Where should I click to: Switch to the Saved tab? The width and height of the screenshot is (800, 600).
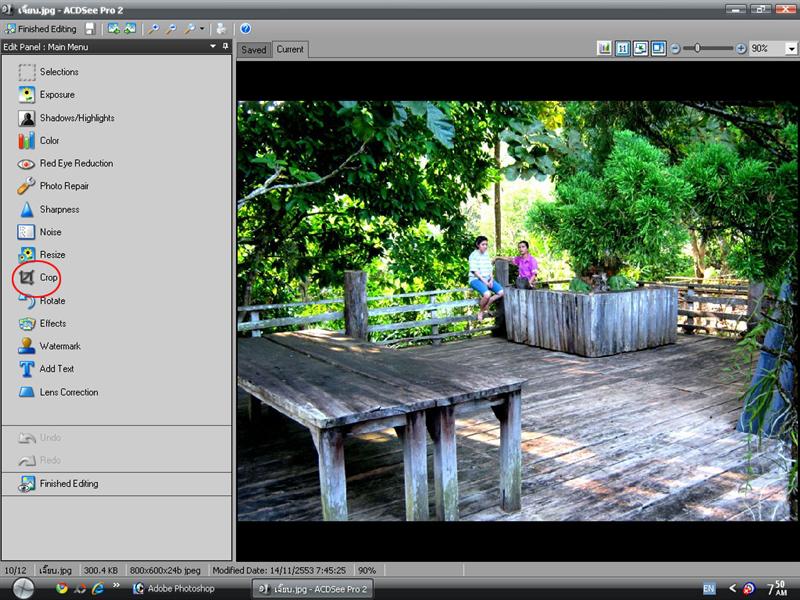pyautogui.click(x=254, y=50)
